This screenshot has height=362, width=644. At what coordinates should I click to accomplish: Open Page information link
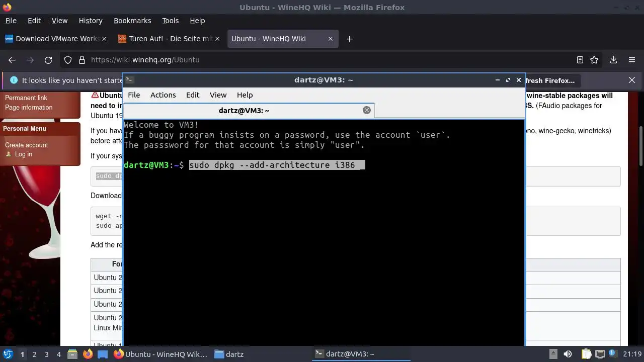(x=29, y=107)
